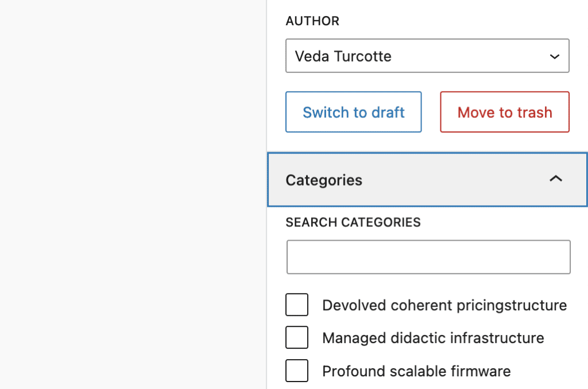588x389 pixels.
Task: Open the Author selection dropdown
Action: (427, 56)
